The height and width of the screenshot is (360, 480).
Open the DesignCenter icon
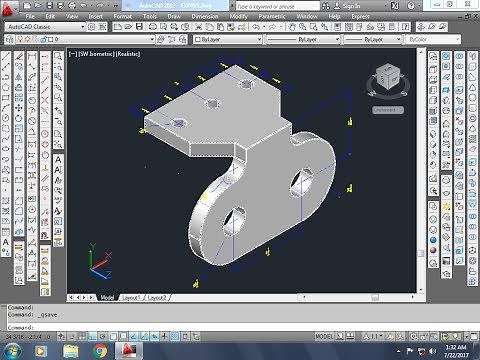pyautogui.click(x=349, y=27)
